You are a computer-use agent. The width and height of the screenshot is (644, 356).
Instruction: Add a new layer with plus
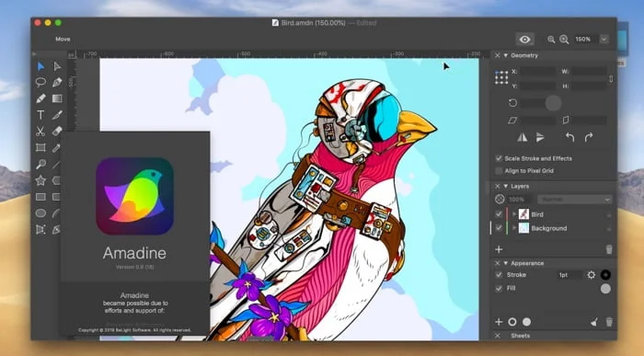coord(499,249)
